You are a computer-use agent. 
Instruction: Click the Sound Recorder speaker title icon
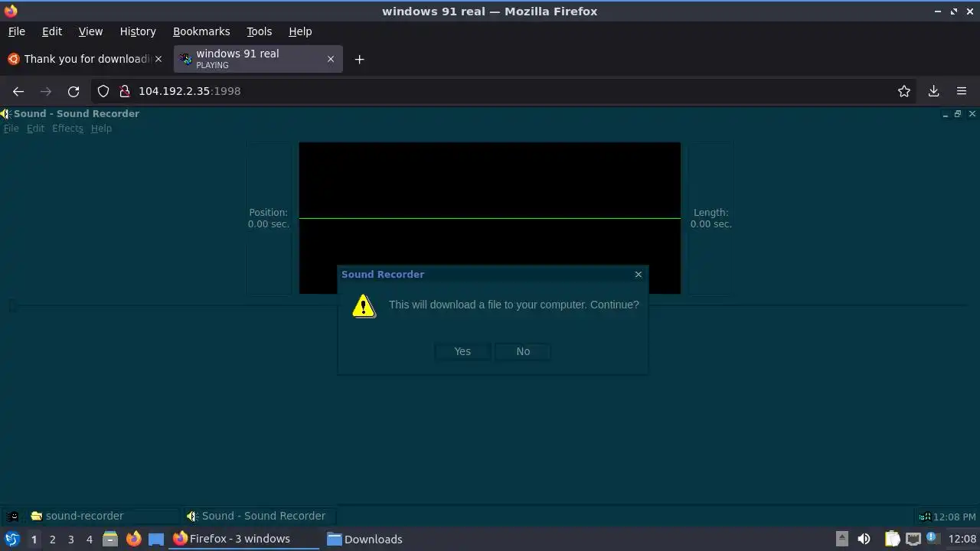5,113
